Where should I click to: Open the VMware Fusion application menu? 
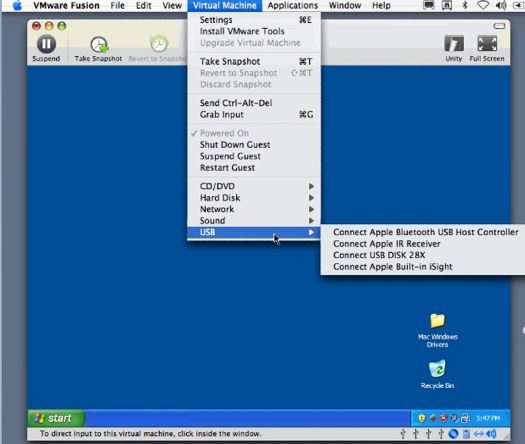[66, 6]
